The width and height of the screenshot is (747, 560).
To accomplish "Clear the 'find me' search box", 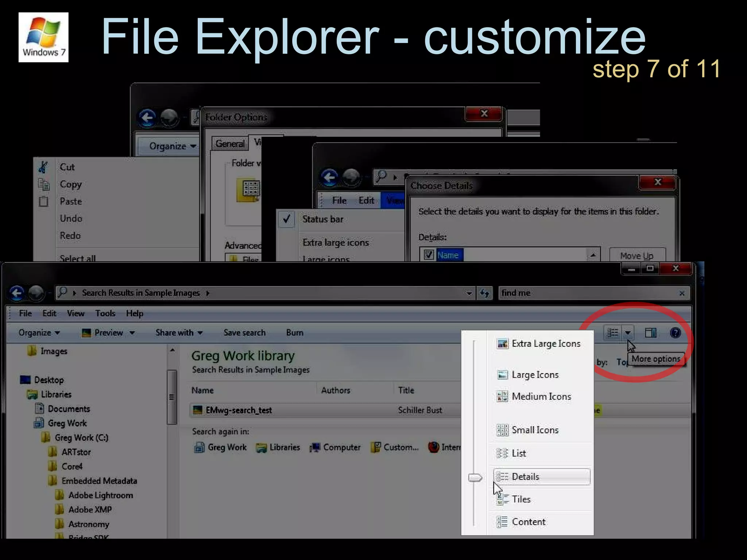I will (682, 293).
